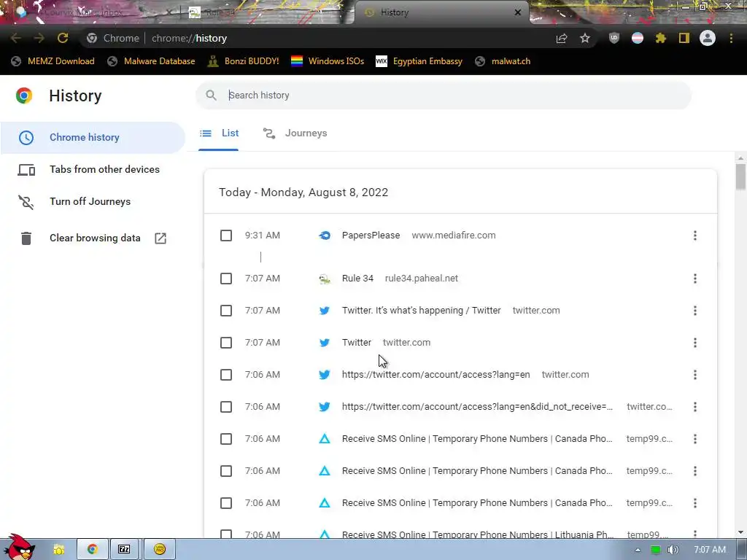747x560 pixels.
Task: Open the profile avatar menu
Action: tap(708, 38)
